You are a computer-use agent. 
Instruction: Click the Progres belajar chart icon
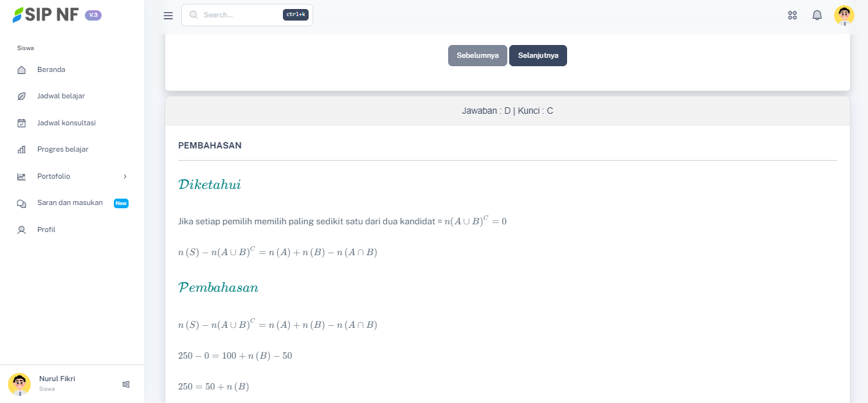pyautogui.click(x=21, y=150)
